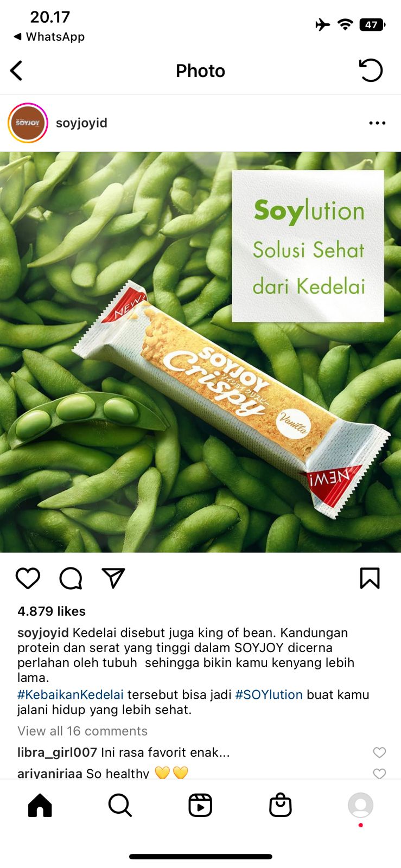Share the post with paper plane icon

113,578
